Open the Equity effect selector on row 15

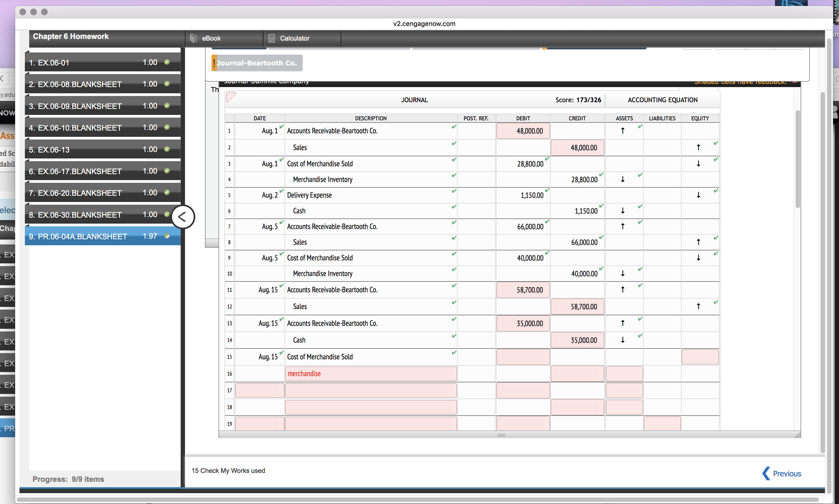pos(699,357)
